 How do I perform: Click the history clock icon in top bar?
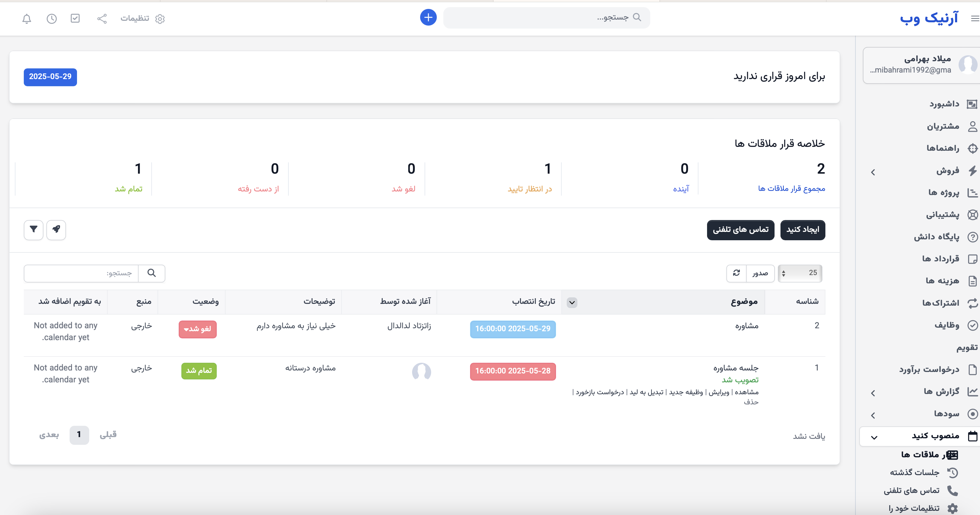point(52,19)
